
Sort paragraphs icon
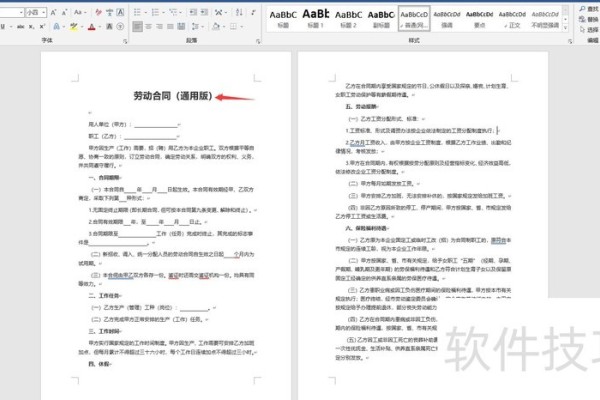tap(239, 13)
